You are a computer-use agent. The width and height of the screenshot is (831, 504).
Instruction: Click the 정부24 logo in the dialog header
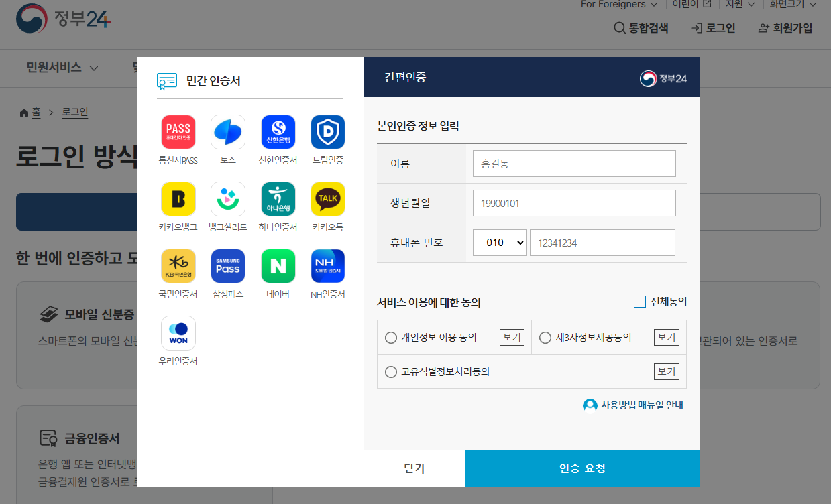click(663, 78)
